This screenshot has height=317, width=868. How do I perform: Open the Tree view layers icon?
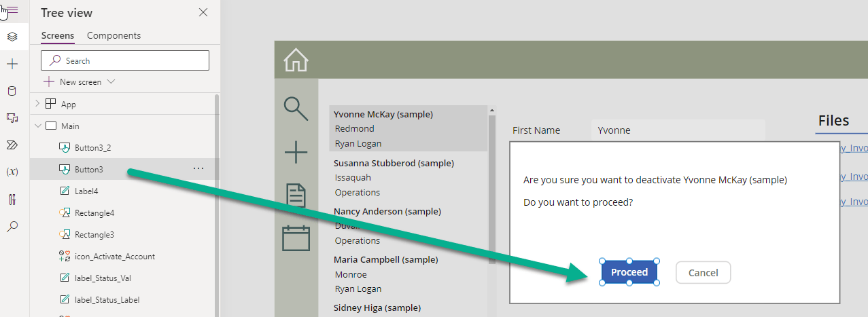pyautogui.click(x=12, y=36)
